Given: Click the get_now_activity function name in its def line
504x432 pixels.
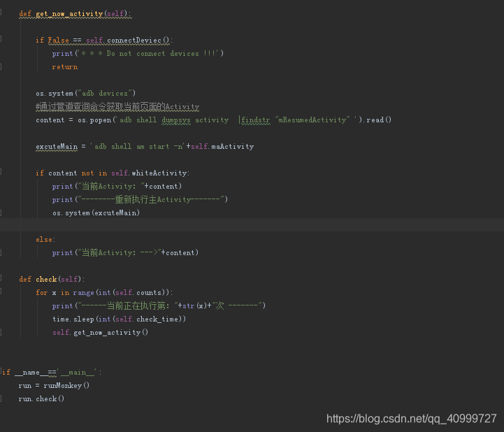Looking at the screenshot, I should coord(69,13).
